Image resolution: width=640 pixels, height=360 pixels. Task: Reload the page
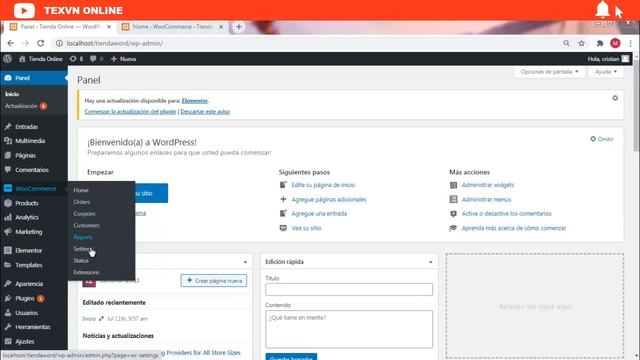40,43
